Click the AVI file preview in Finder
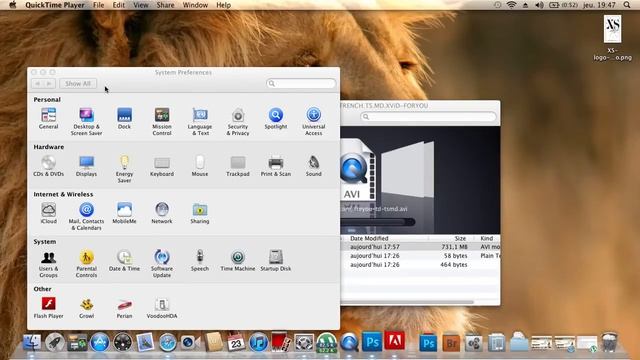 coord(357,171)
